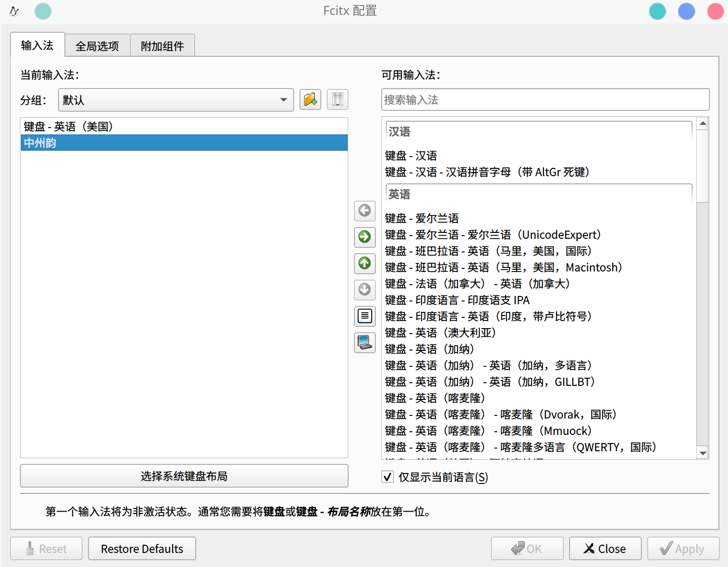The width and height of the screenshot is (728, 567).
Task: Select the 爱尔兰语（UnicodeExpert） keyboard entry
Action: (539, 235)
